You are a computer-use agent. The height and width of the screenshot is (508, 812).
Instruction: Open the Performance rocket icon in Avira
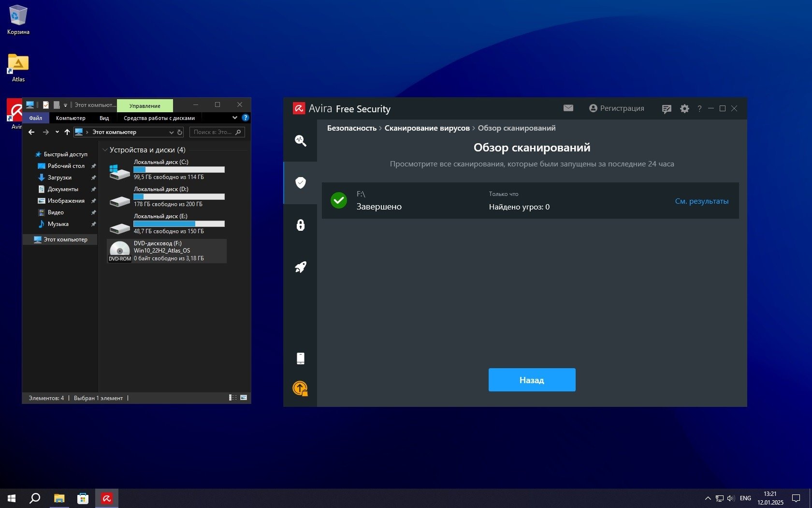click(x=300, y=267)
